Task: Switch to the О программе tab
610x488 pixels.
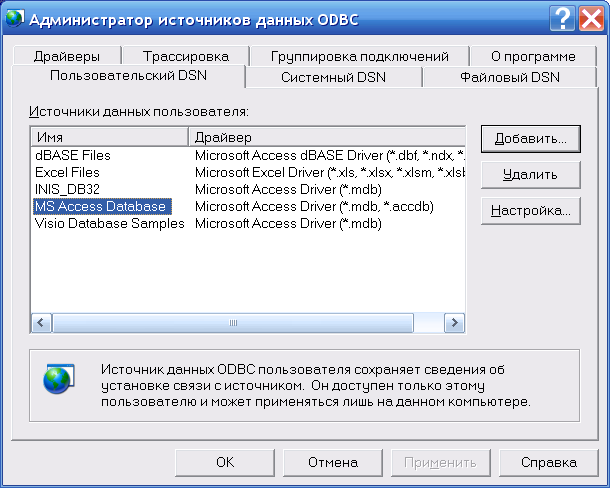Action: [533, 56]
